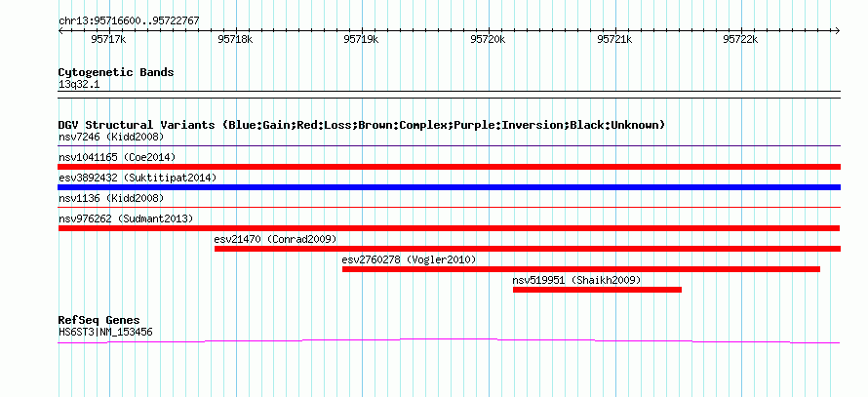Click the magenta HS6ST3 gene line
The image size is (868, 397).
(x=449, y=340)
